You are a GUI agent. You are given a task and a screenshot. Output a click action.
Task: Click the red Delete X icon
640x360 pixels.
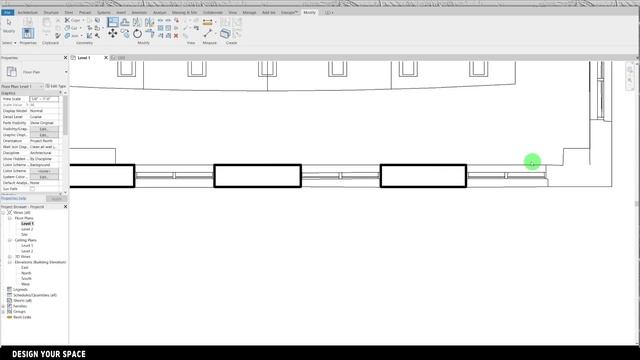(x=176, y=36)
